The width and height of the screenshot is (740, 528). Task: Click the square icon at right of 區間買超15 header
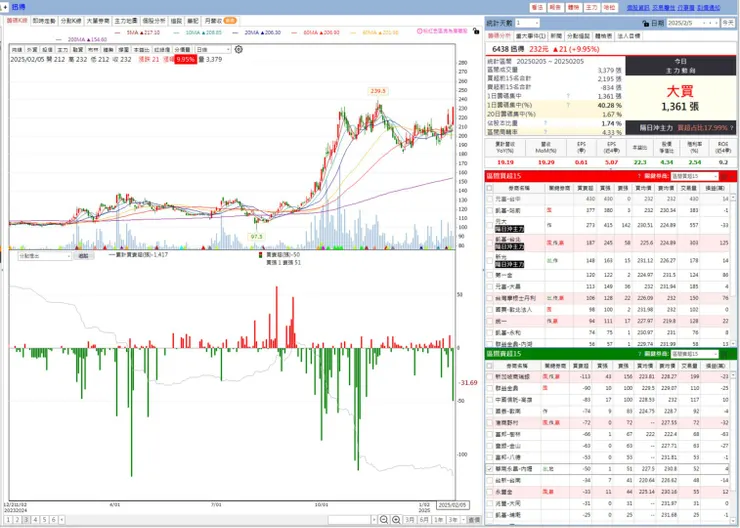(724, 176)
